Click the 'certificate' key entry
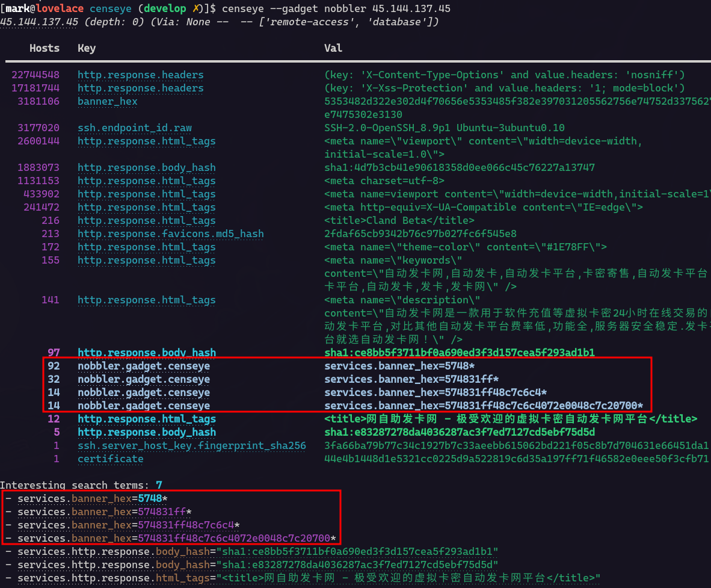Image resolution: width=711 pixels, height=588 pixels. pyautogui.click(x=110, y=459)
